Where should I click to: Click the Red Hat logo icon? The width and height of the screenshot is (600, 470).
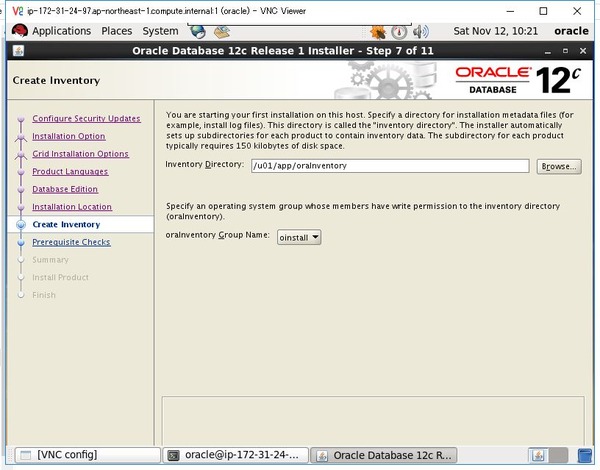pos(20,31)
